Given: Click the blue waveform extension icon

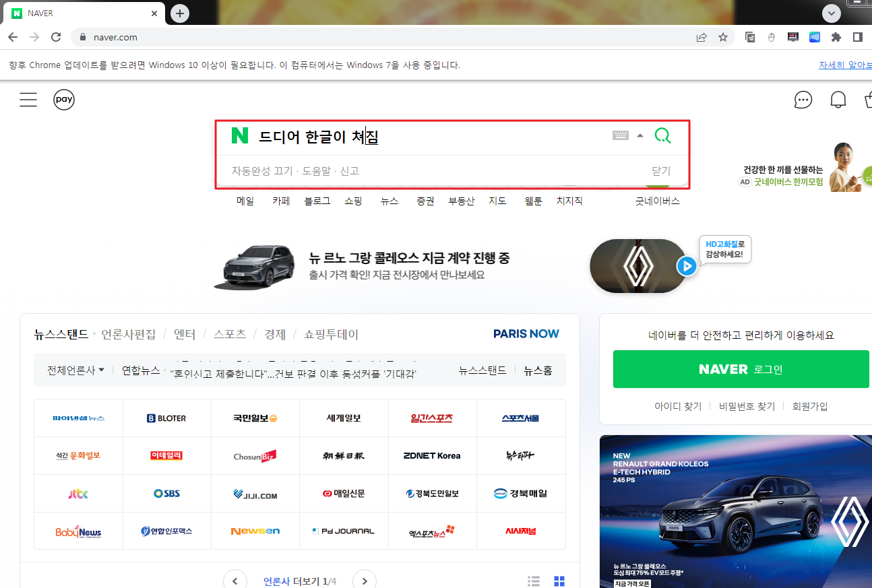Looking at the screenshot, I should (x=815, y=37).
